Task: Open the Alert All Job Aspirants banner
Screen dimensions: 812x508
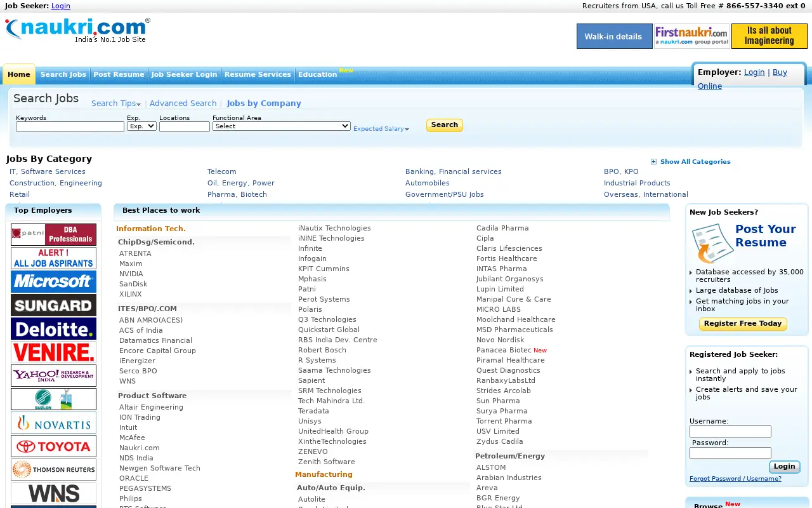Action: 53,258
